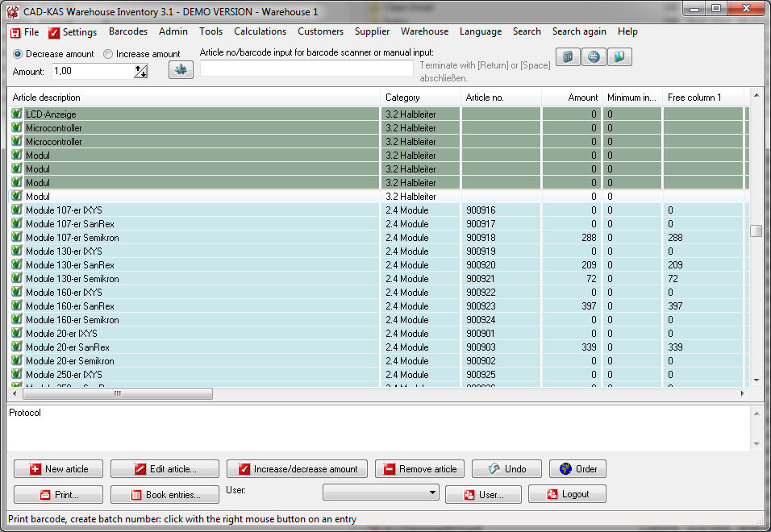Click the icon beside Module 107-er Semikron
Viewport: 771px width, 532px height.
[16, 238]
